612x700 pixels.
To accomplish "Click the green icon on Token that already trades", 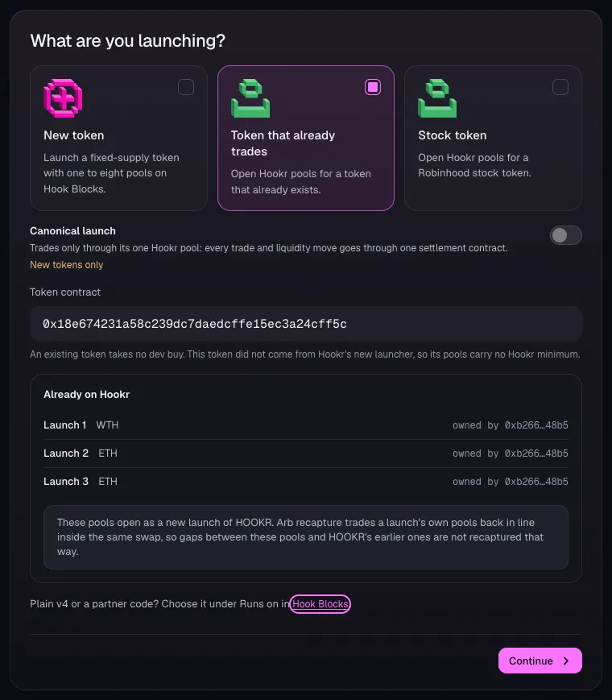I will click(x=250, y=98).
